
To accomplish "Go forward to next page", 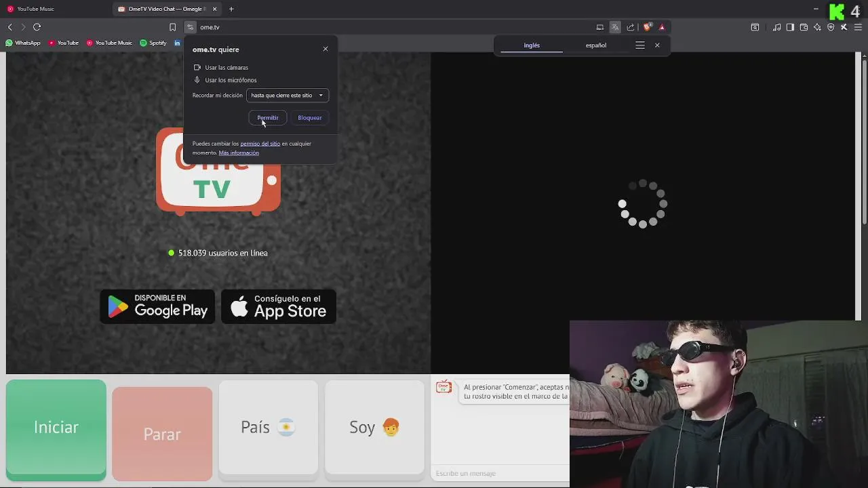I will 23,27.
